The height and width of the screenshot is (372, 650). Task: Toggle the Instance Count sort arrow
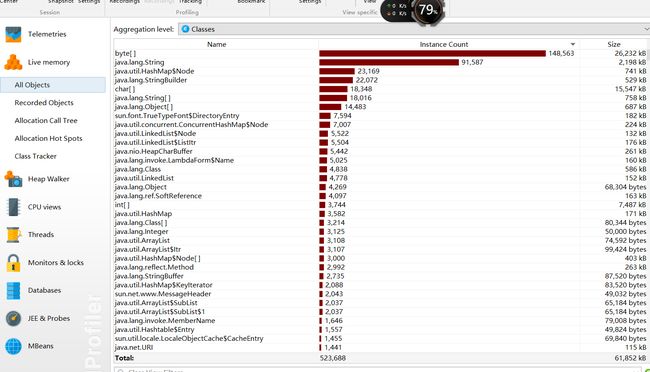(x=572, y=44)
